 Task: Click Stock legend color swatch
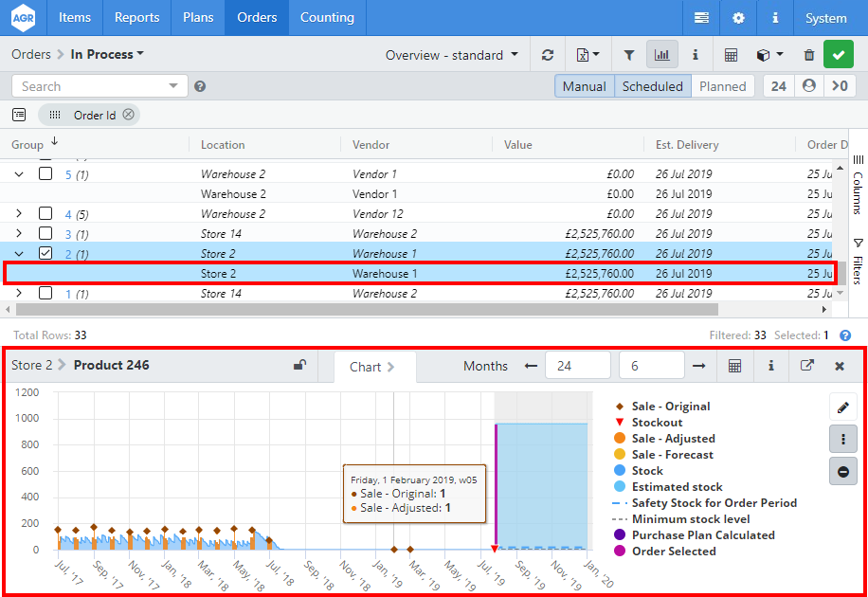[620, 471]
